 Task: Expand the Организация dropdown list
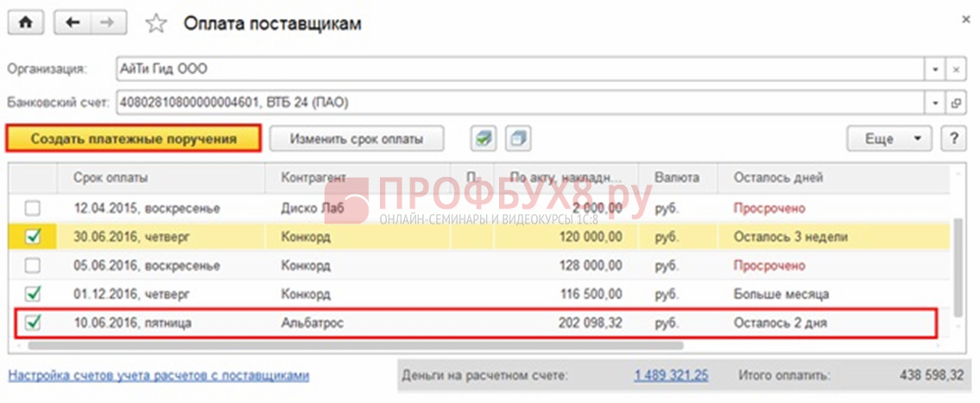tap(936, 69)
